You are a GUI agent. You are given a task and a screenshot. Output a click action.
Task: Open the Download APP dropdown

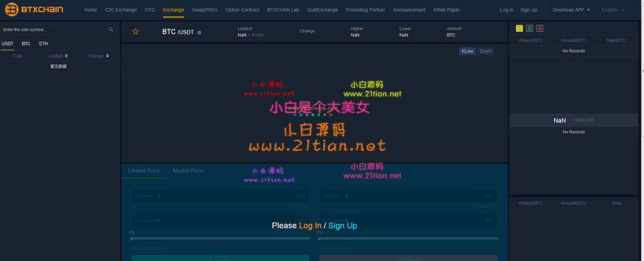[571, 10]
